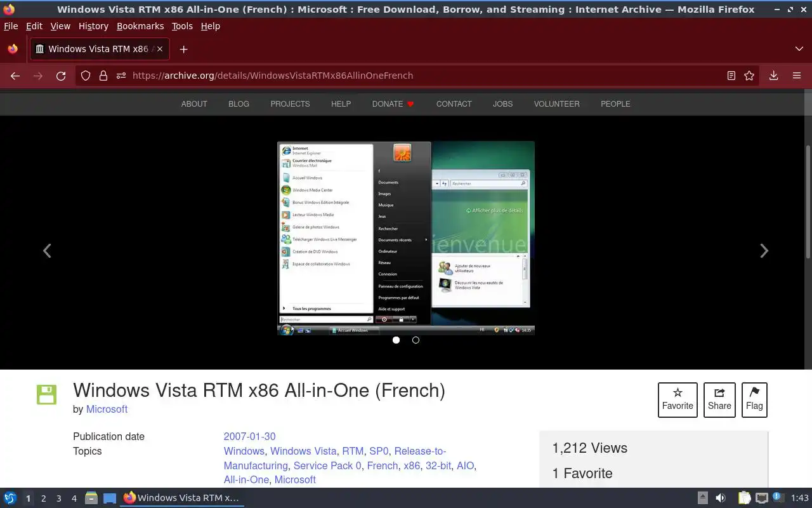Open site permissions icon in address bar

tap(121, 76)
